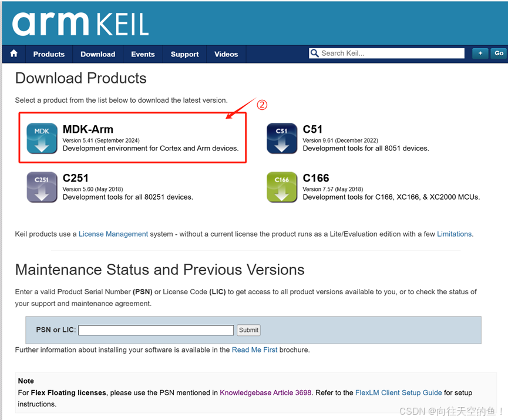508x420 pixels.
Task: Click 'Maintenance Status and Previous Versions' heading
Action: point(160,270)
